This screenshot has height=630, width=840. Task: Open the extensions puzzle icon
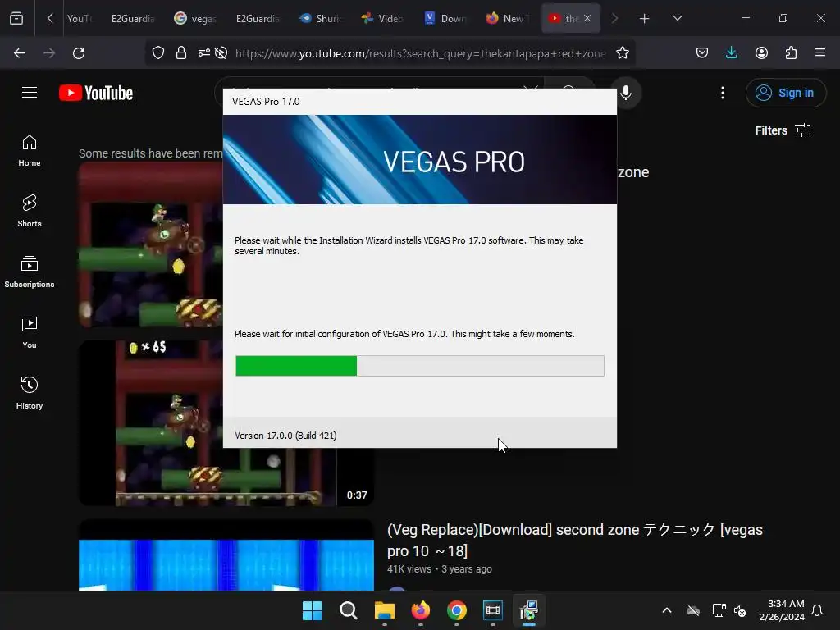(791, 52)
